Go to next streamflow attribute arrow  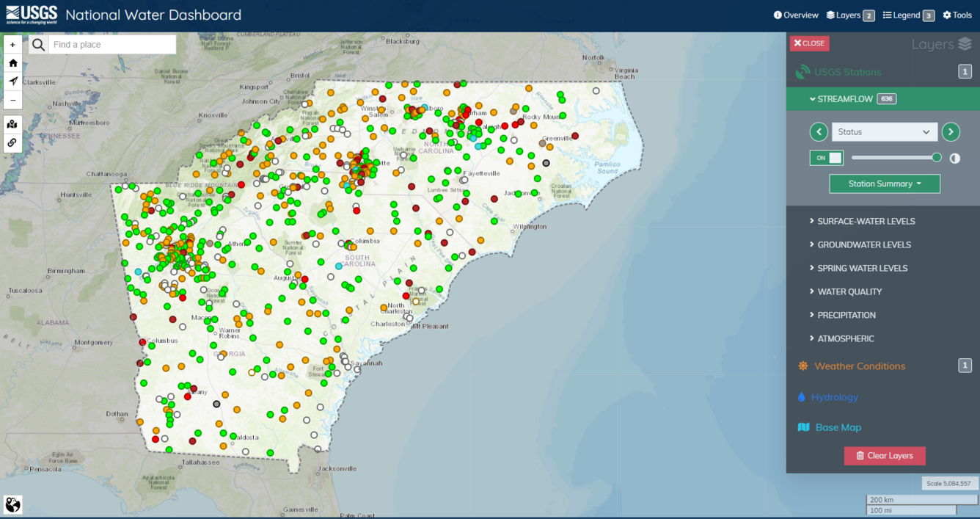[x=951, y=132]
